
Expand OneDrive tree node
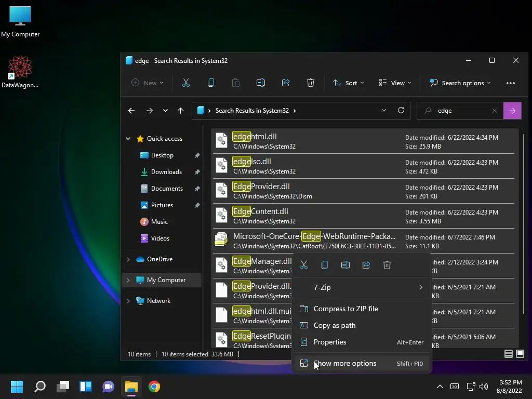(128, 259)
